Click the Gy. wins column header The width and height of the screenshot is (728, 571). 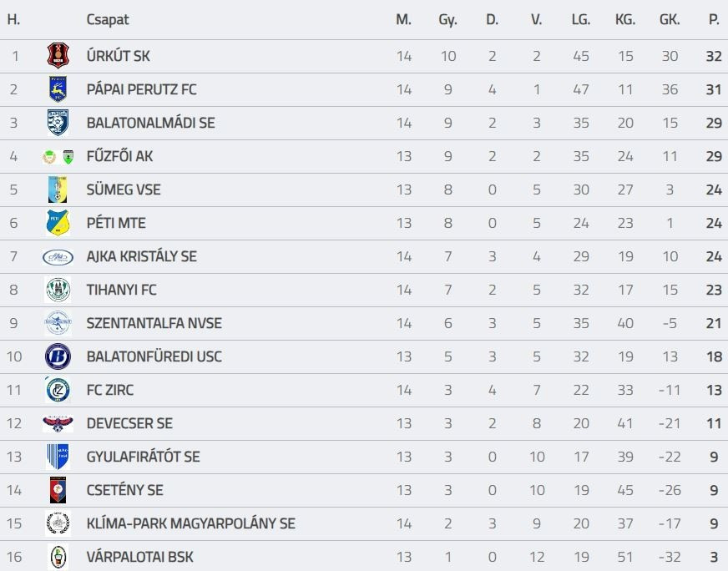click(x=447, y=19)
